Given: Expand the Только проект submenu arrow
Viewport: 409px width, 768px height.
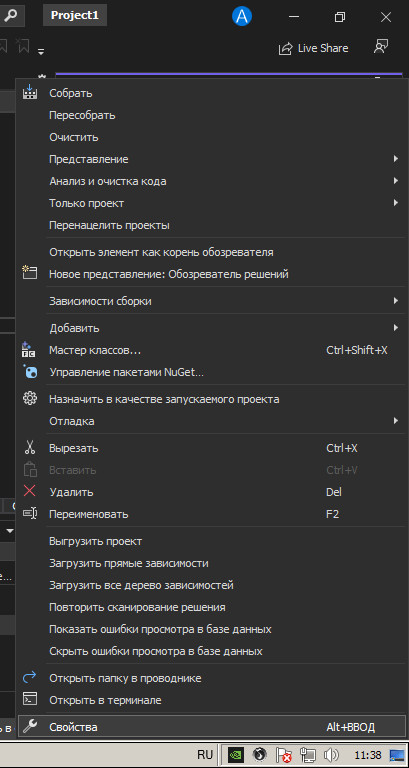Looking at the screenshot, I should coord(396,202).
